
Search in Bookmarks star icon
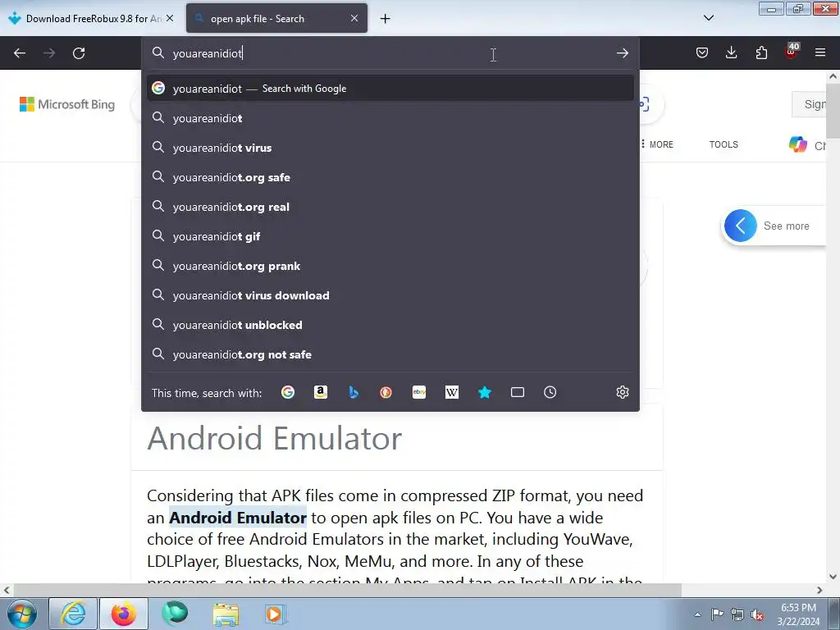coord(485,393)
